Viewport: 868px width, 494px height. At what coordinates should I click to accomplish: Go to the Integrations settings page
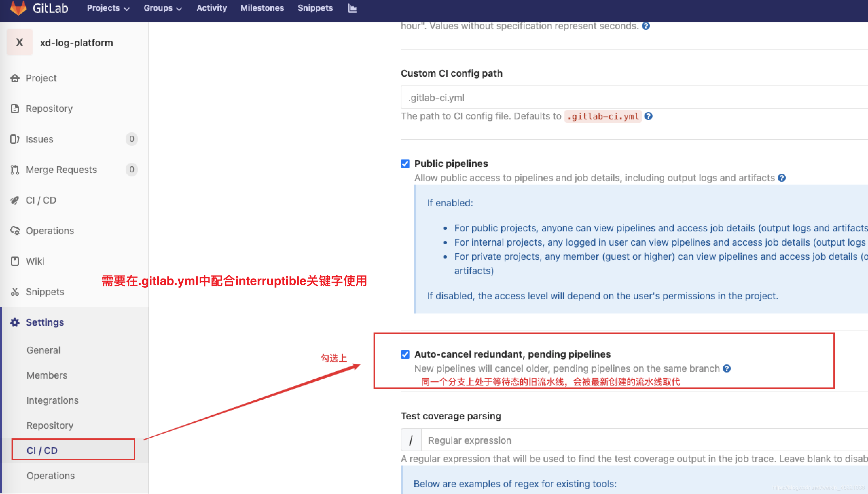pos(52,400)
